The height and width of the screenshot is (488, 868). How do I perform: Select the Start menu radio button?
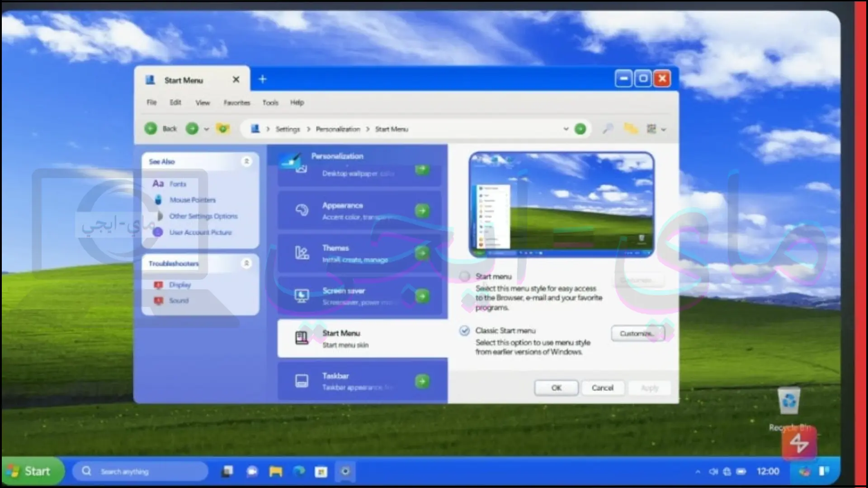464,276
